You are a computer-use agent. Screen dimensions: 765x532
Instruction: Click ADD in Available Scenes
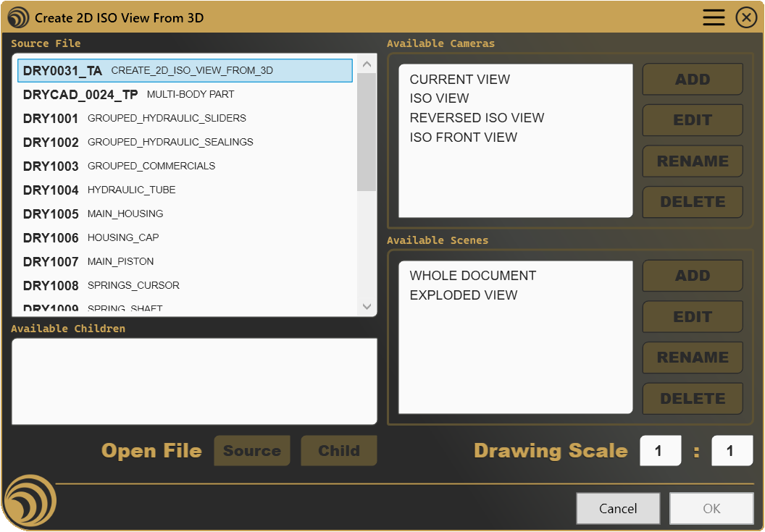(693, 276)
